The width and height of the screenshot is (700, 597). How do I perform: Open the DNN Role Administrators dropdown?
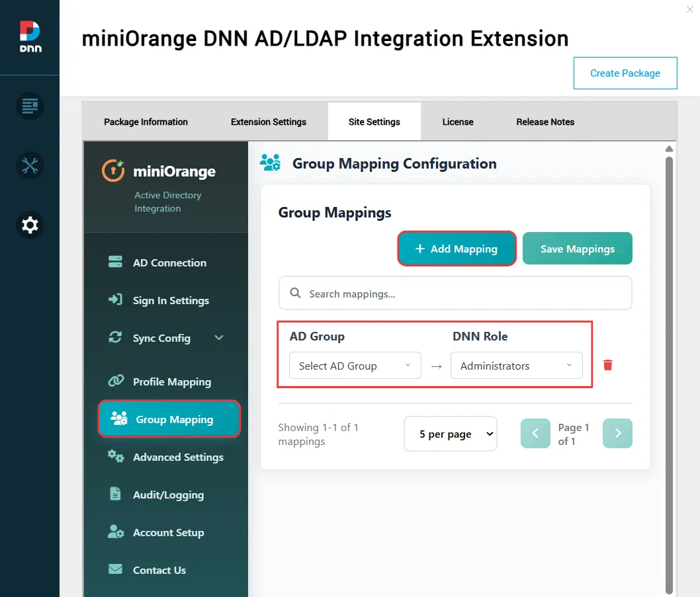517,366
